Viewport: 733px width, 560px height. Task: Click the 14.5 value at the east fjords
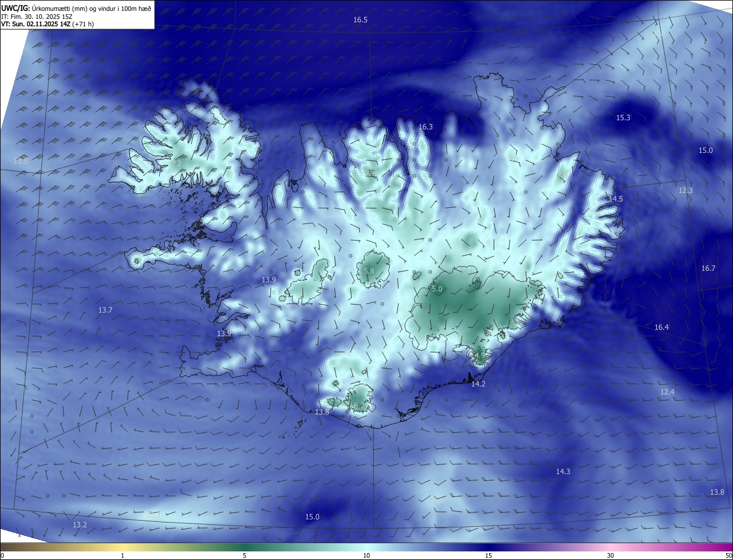[616, 199]
